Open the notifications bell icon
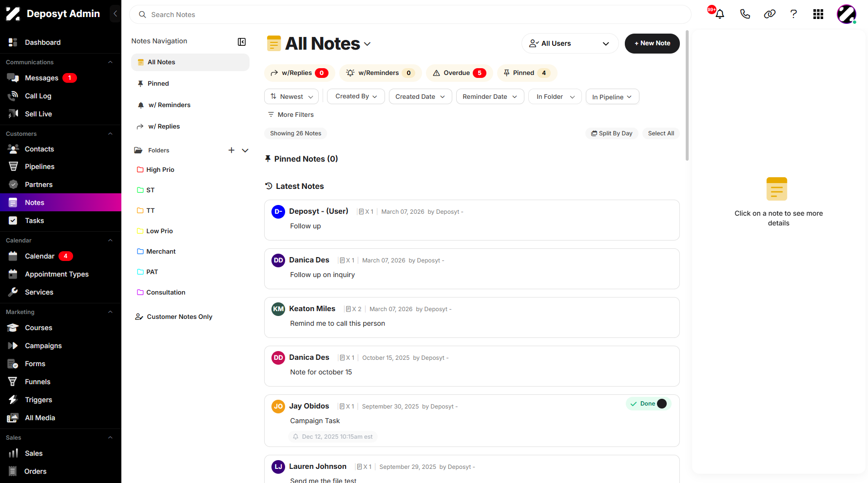Viewport: 868px width, 483px height. point(719,14)
